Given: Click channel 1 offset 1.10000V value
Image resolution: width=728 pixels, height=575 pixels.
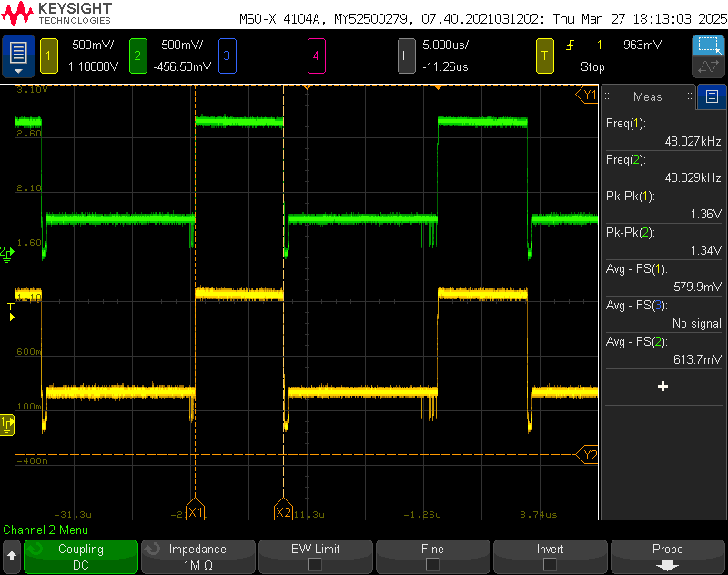Looking at the screenshot, I should [93, 66].
